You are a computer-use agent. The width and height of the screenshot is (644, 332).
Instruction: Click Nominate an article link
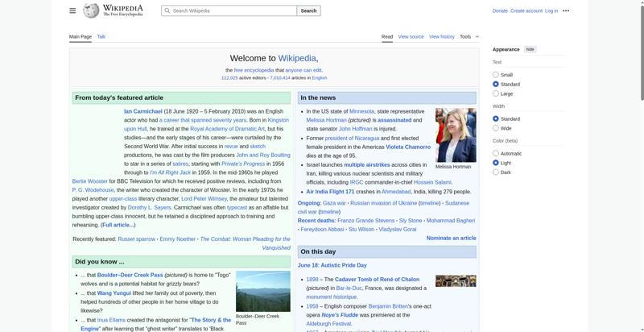451,238
